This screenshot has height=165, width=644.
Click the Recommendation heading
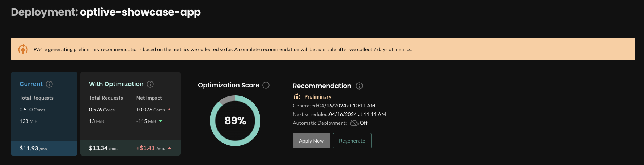pos(322,86)
